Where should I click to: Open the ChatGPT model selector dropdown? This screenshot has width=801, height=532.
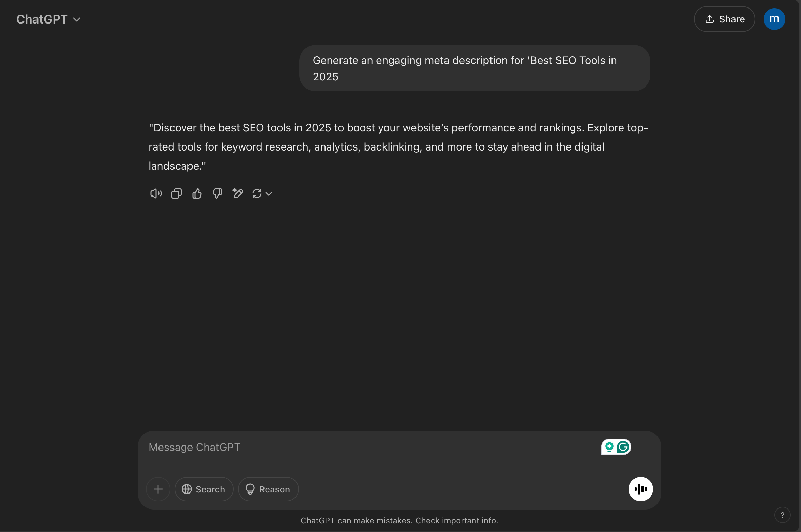(x=48, y=19)
